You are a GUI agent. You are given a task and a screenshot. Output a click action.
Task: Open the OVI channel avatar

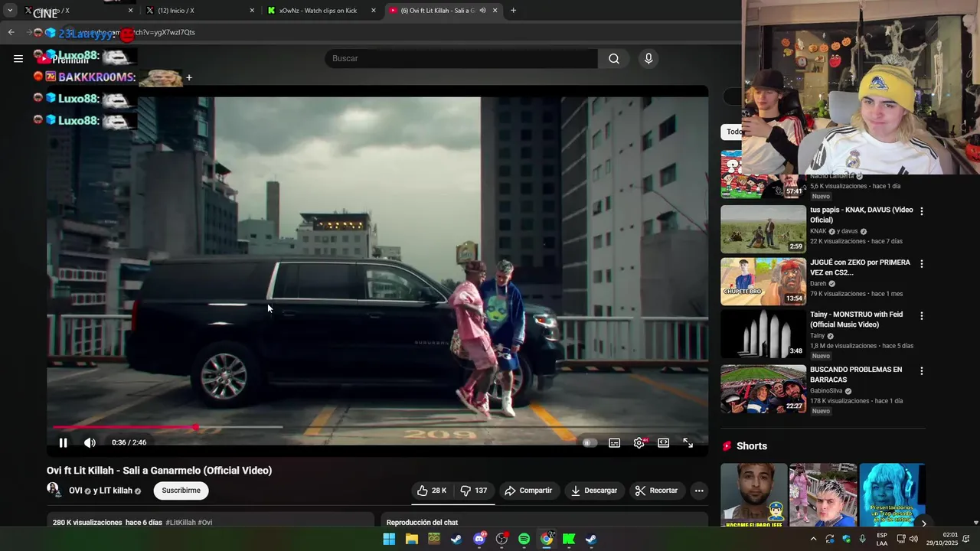pos(54,490)
